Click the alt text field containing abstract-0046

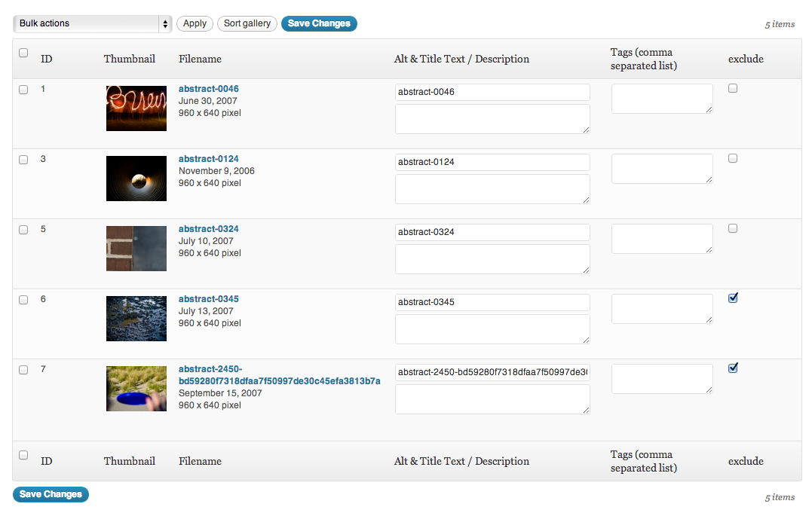click(492, 92)
